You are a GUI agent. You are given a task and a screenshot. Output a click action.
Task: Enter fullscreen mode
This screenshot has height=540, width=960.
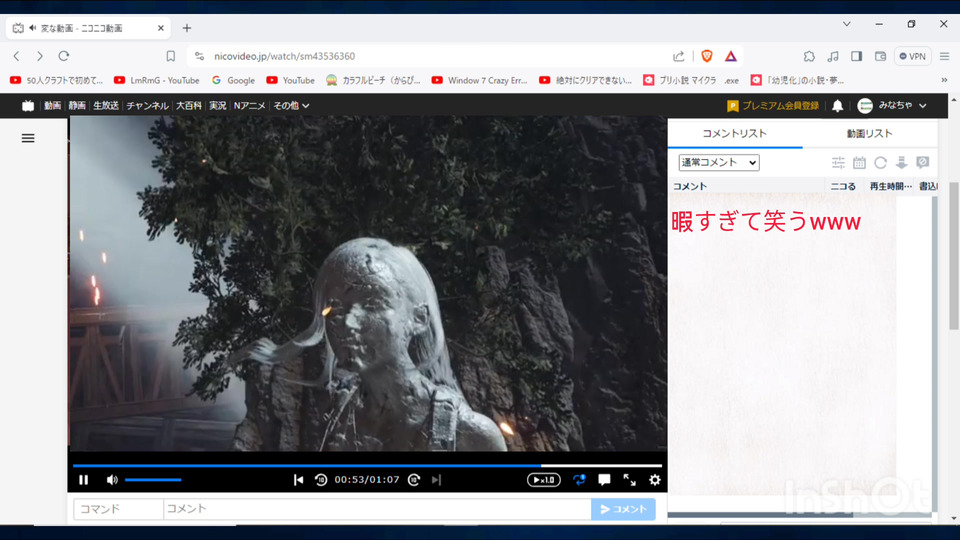pyautogui.click(x=629, y=480)
